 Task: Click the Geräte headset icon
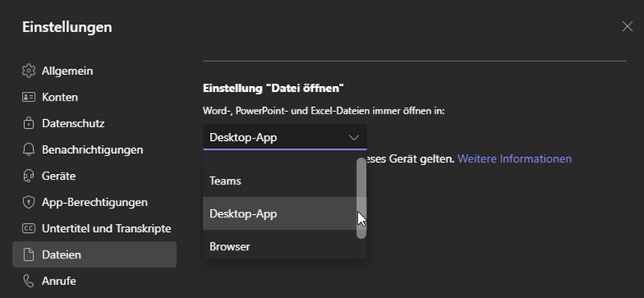[28, 176]
